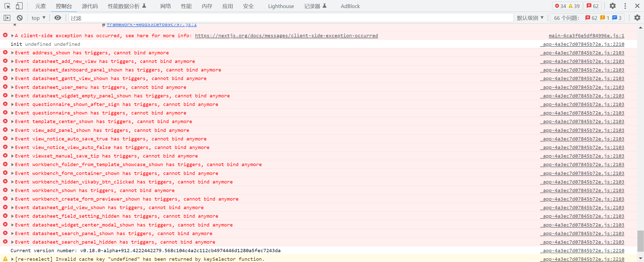
Task: Open main-6ca3f6e5df84996e.js:1 source link
Action: point(586,35)
